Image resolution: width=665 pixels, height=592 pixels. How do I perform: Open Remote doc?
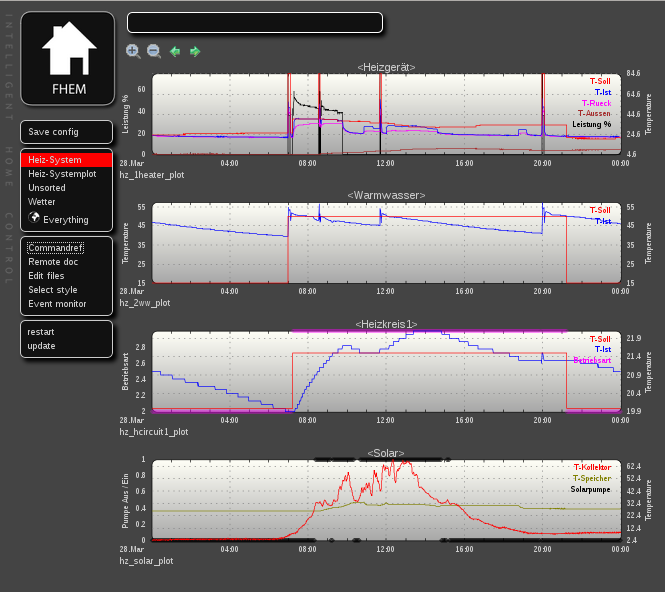tap(53, 261)
